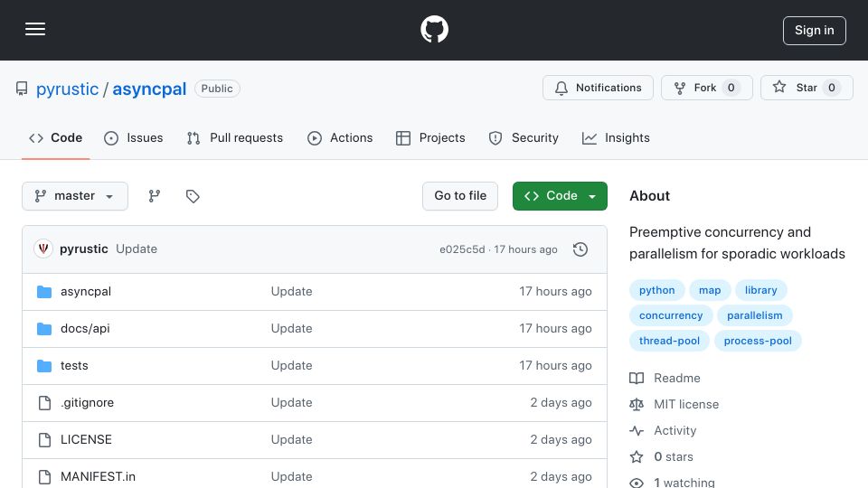Click the Go to file button
The width and height of the screenshot is (868, 488).
[x=460, y=196]
